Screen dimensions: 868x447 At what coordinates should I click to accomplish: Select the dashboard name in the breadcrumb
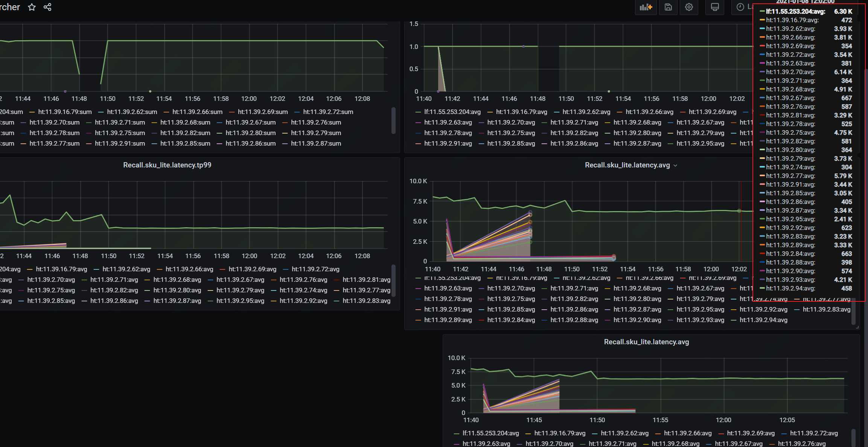pyautogui.click(x=10, y=7)
